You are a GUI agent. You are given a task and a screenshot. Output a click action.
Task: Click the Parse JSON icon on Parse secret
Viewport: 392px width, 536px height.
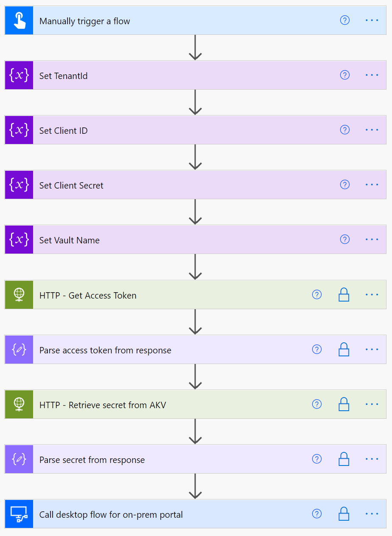point(19,459)
